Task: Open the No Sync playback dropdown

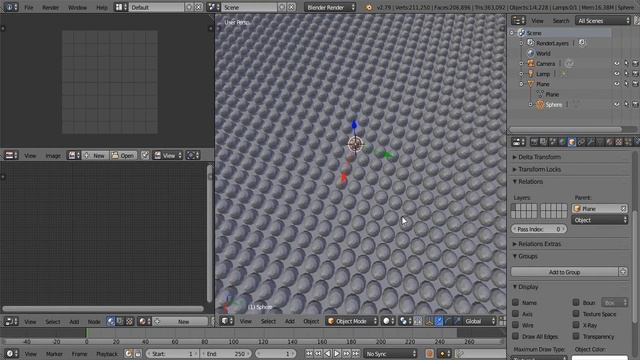Action: click(390, 353)
